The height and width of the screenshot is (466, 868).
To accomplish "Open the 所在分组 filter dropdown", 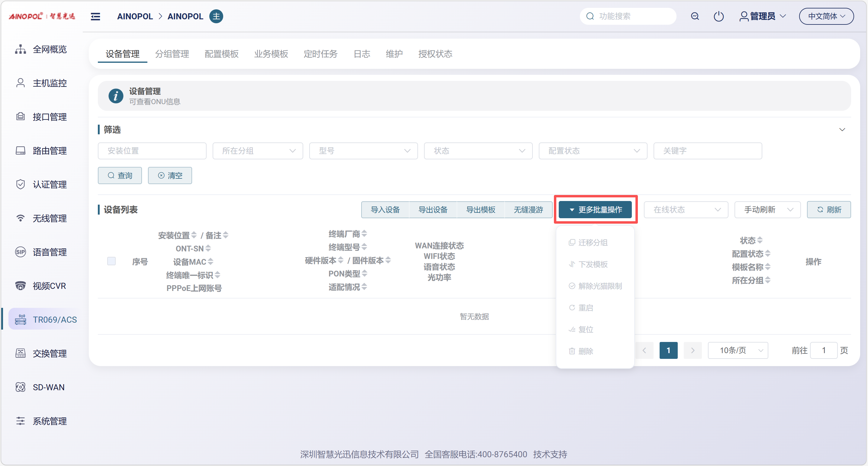I will 258,151.
